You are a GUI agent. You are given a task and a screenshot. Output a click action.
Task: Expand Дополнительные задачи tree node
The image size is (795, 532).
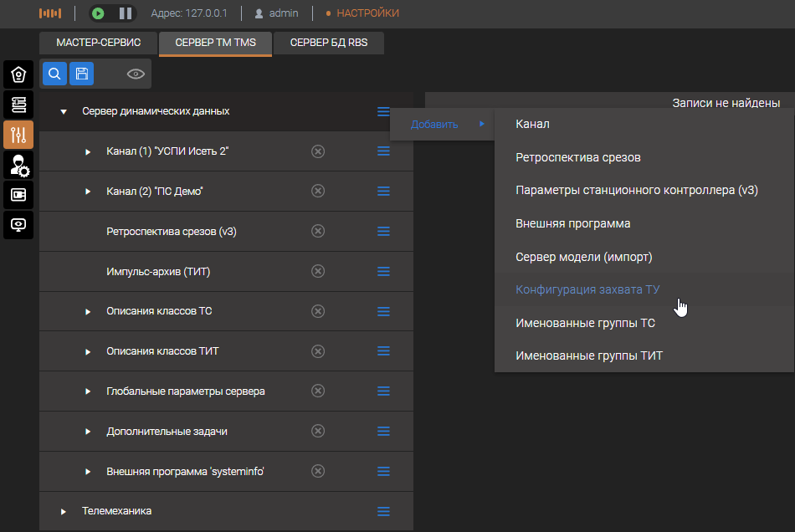tap(88, 432)
